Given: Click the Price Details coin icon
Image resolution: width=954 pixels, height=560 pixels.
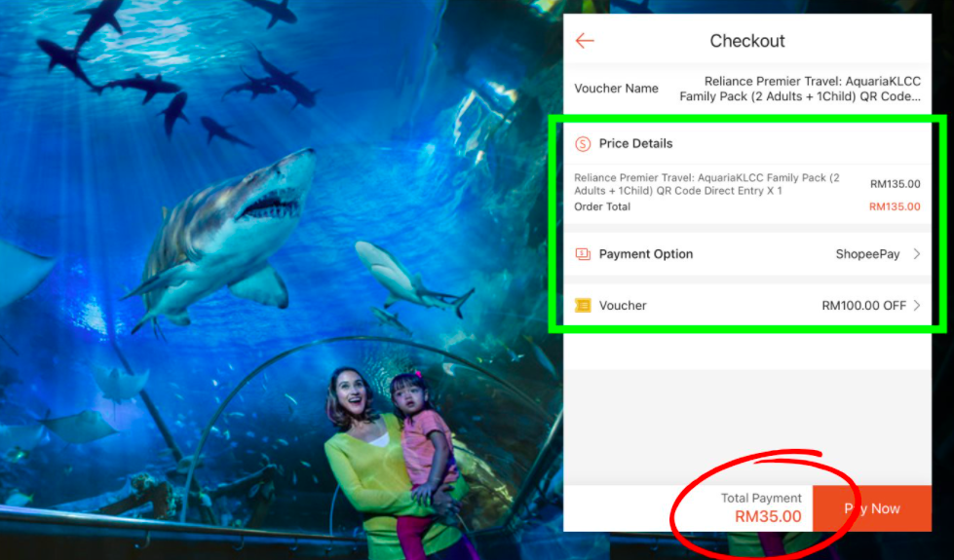Looking at the screenshot, I should [583, 144].
